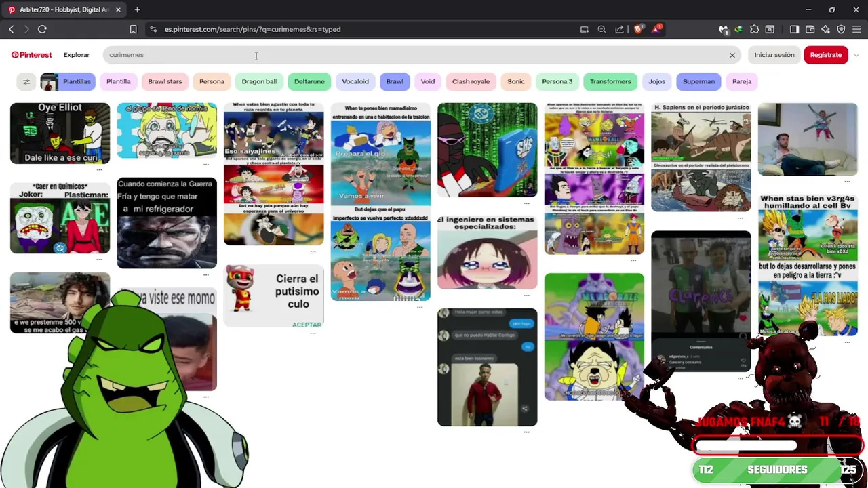Open the Joker Plasticman meme pin

tap(60, 218)
